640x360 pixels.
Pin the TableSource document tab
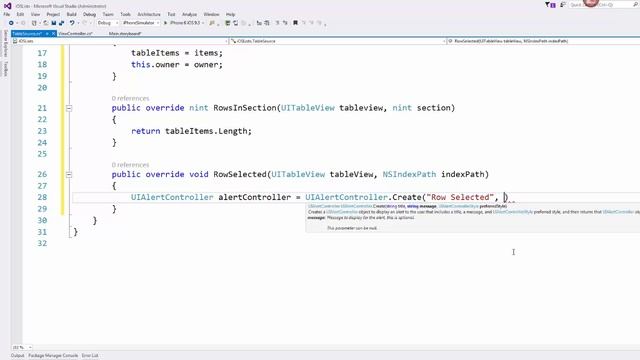tap(47, 33)
